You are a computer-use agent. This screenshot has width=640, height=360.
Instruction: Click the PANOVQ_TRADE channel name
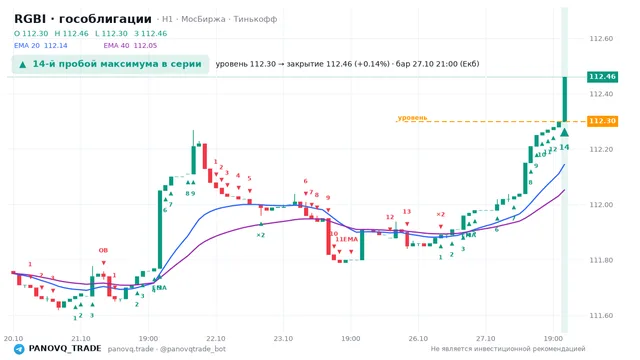(x=65, y=349)
